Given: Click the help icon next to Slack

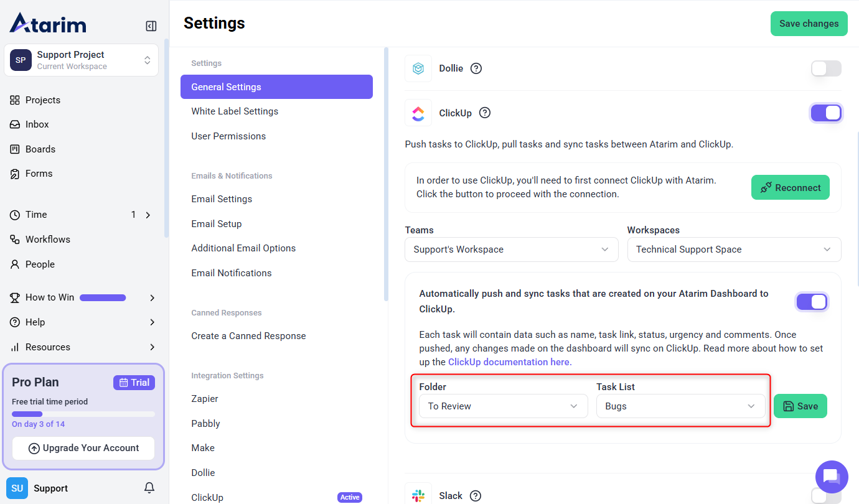Looking at the screenshot, I should (476, 496).
